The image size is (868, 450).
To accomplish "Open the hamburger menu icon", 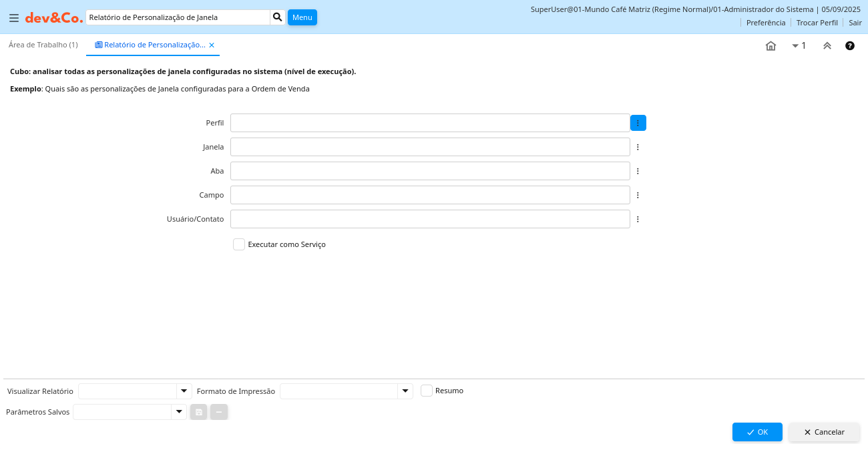I will point(14,18).
